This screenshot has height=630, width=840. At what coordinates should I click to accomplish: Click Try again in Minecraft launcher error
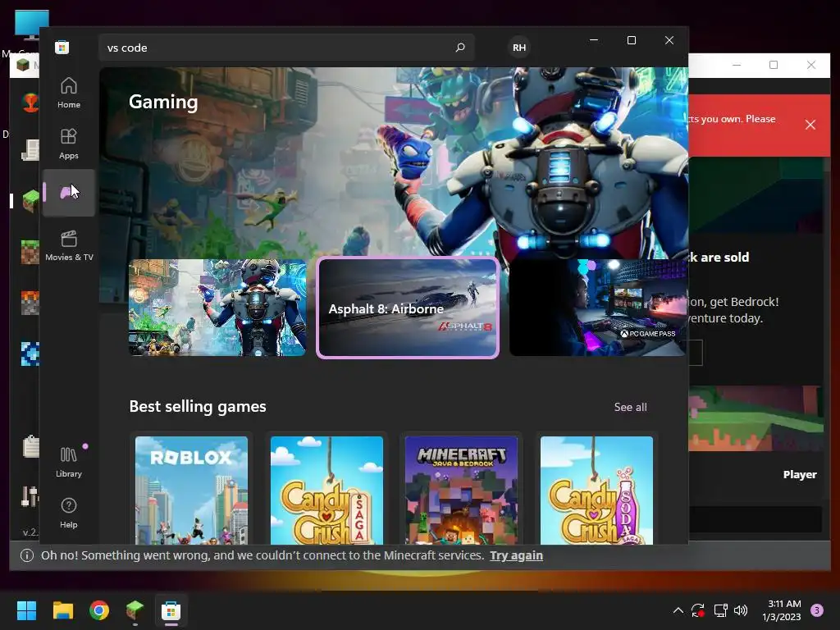pyautogui.click(x=517, y=555)
